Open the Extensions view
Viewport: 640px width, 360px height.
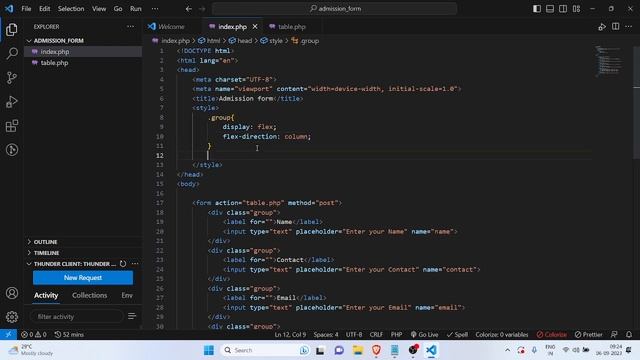point(12,126)
